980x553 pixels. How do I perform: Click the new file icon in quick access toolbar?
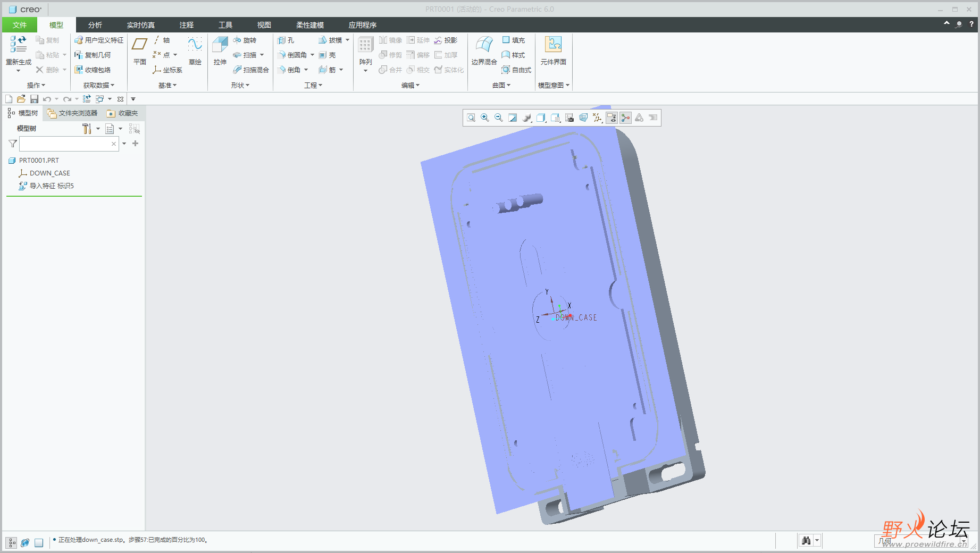tap(9, 99)
